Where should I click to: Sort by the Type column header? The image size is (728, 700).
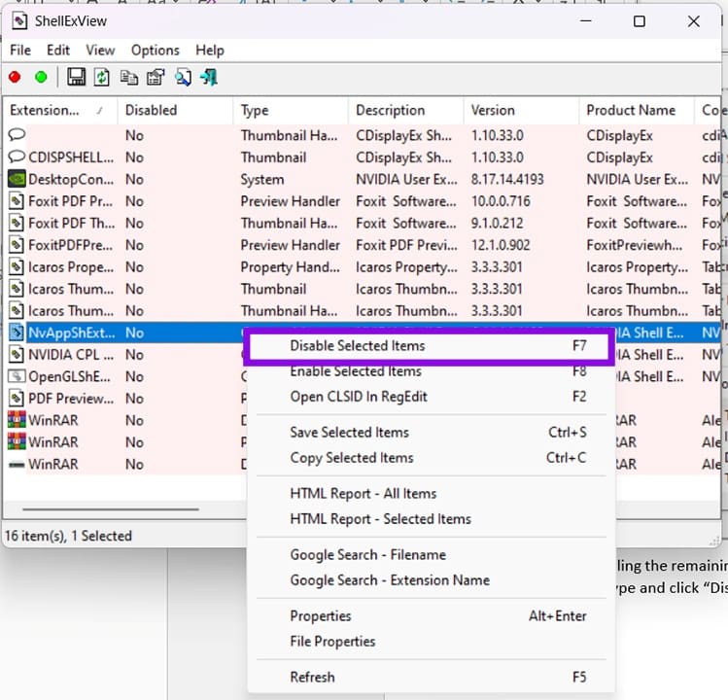point(291,111)
